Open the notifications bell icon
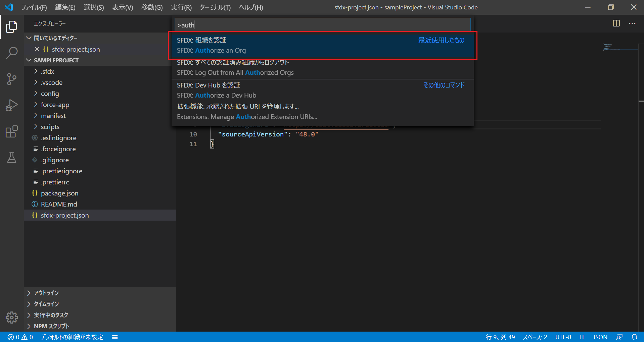The height and width of the screenshot is (342, 644). tap(634, 337)
